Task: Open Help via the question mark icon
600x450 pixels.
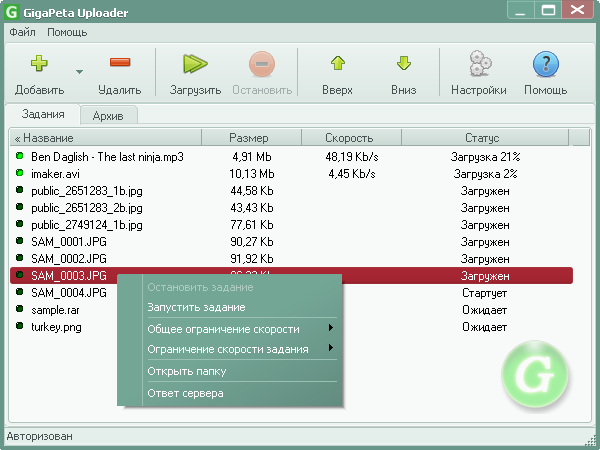Action: pos(545,64)
